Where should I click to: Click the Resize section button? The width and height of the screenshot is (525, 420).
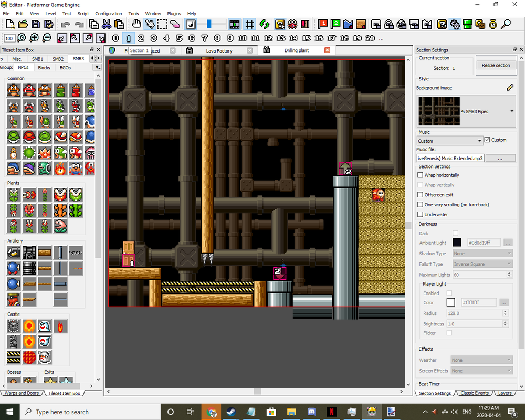click(496, 65)
